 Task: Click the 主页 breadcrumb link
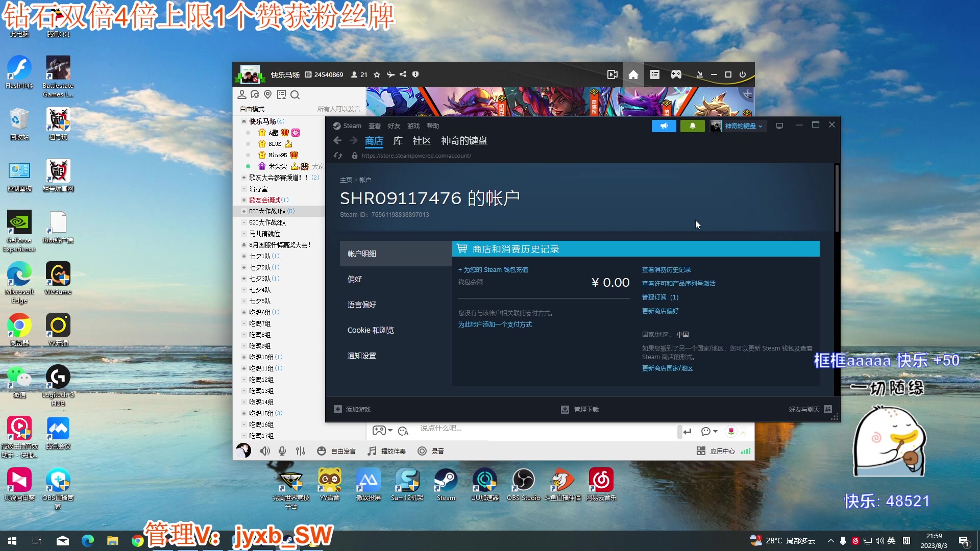346,180
